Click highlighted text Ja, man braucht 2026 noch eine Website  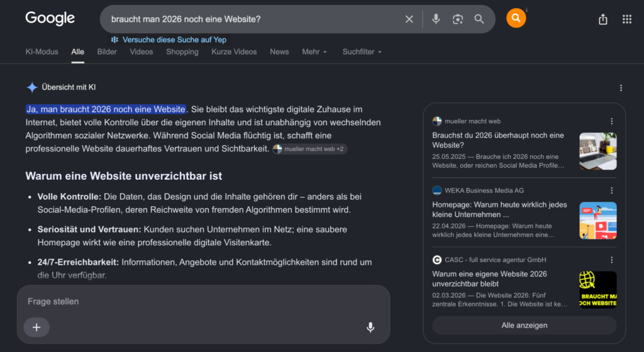(x=106, y=109)
